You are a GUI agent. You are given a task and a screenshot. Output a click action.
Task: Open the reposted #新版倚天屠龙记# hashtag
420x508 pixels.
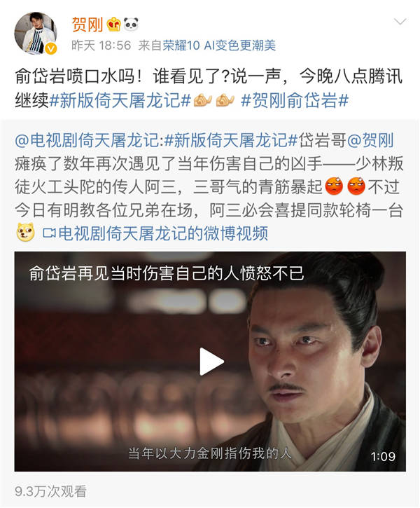click(231, 141)
